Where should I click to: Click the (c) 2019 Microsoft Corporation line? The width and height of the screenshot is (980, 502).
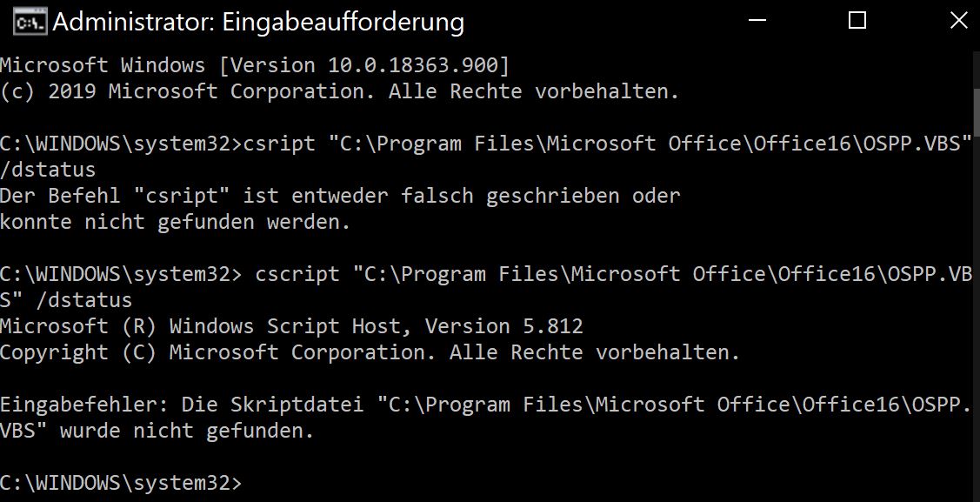339,92
